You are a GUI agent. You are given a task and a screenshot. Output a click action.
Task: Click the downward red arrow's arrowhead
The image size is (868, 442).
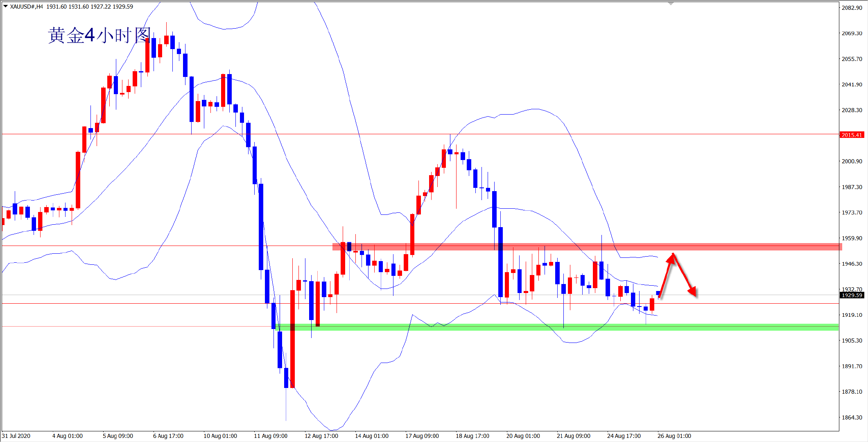point(693,291)
